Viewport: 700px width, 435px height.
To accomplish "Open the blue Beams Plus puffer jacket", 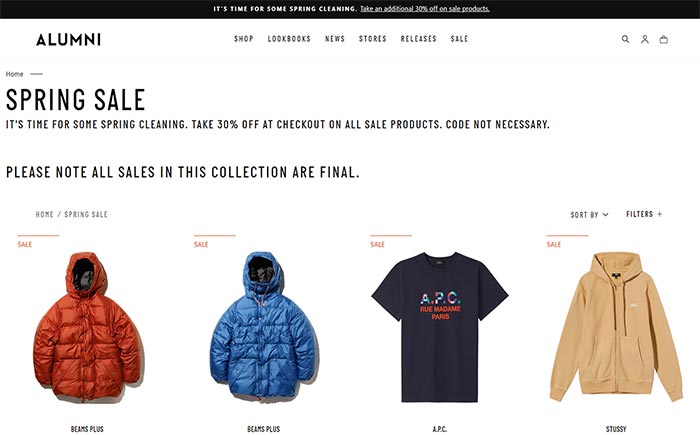I will coord(263,327).
